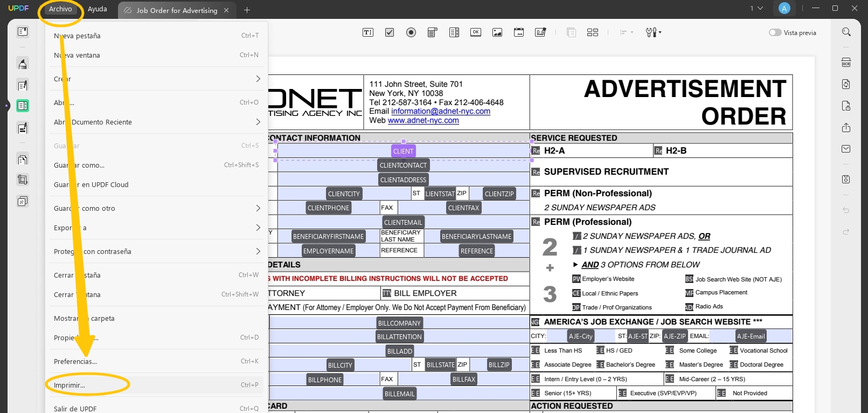Expand Exportar a submenu arrow
This screenshot has width=868, height=413.
tap(258, 228)
